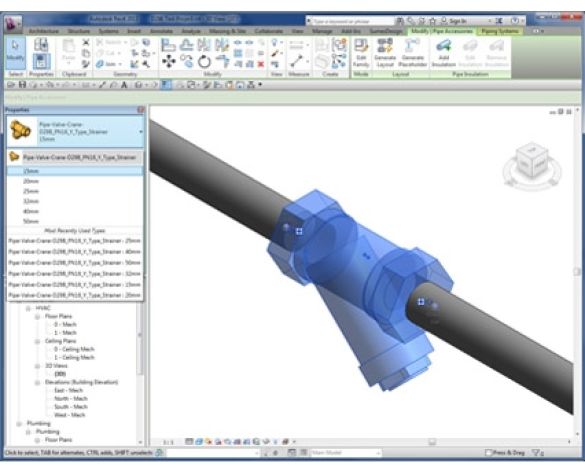This screenshot has width=585, height=471.
Task: Activate the Move tool
Action: pyautogui.click(x=168, y=61)
